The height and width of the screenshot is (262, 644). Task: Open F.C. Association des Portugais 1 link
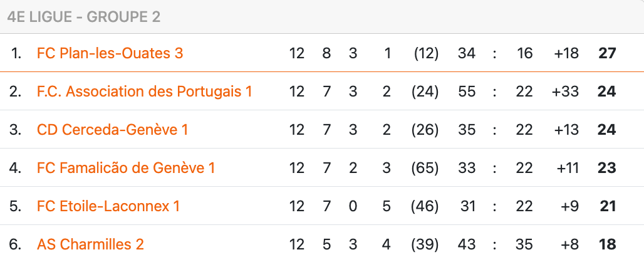click(144, 92)
